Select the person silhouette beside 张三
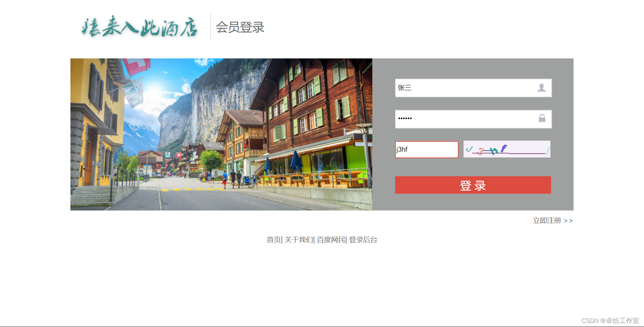644x327 pixels. click(542, 88)
